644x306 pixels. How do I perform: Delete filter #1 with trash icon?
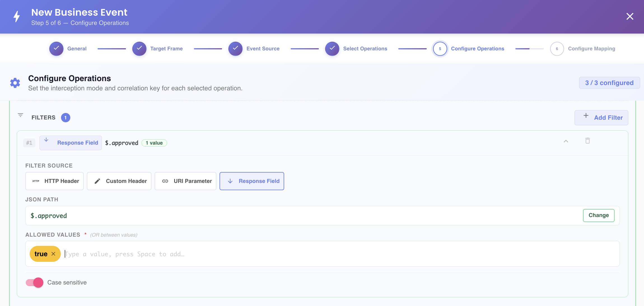pos(587,141)
